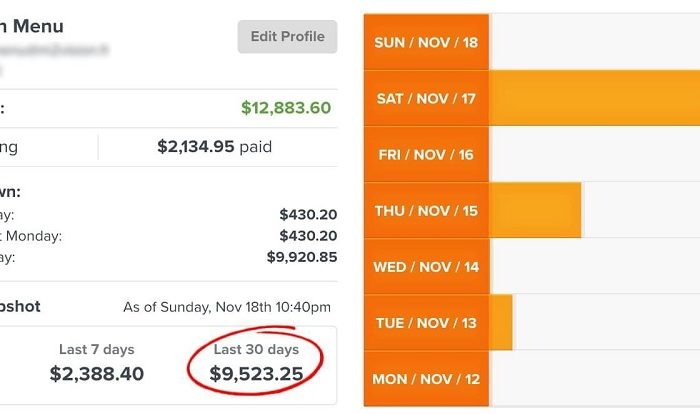This screenshot has height=414, width=700.
Task: Click the Monday $430.20 breakdown value
Action: point(308,235)
